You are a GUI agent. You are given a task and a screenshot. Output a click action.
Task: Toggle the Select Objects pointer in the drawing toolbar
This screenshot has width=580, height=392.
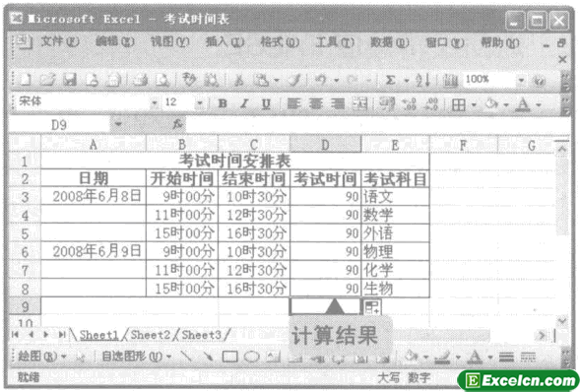tap(80, 357)
